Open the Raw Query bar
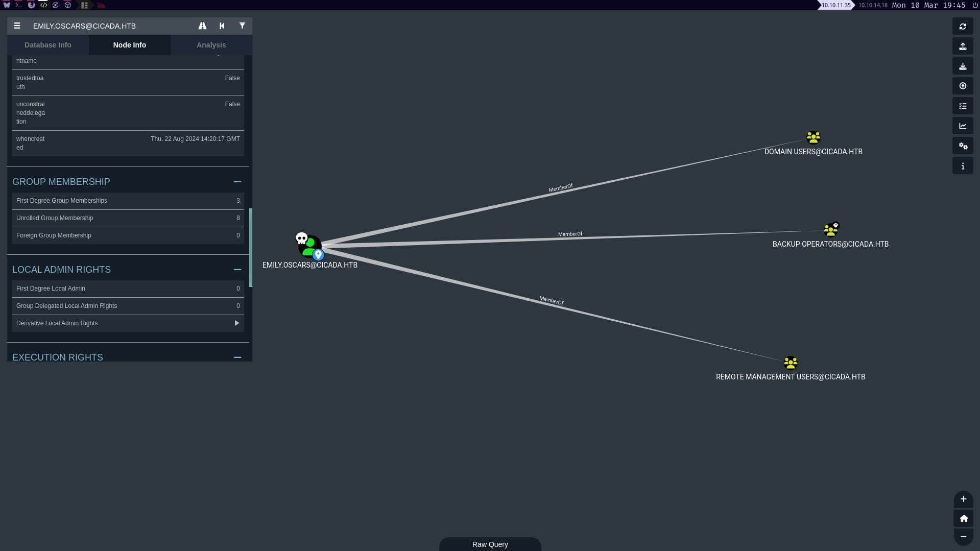980x551 pixels. point(490,544)
